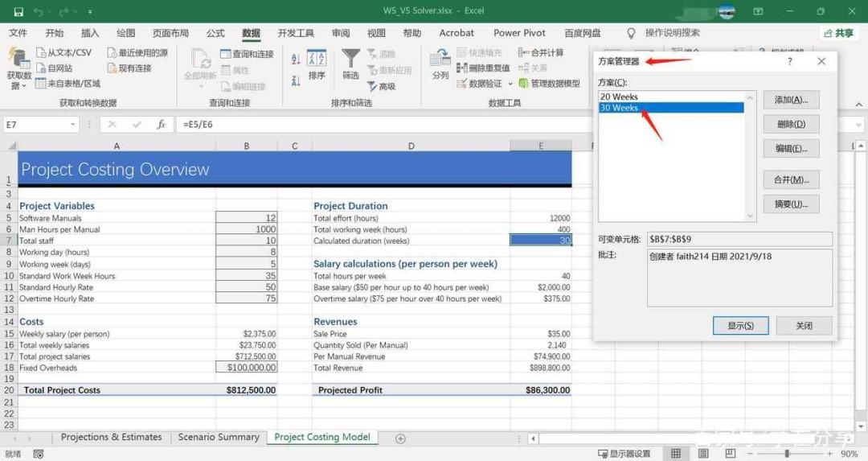Switch to Normal view icon in status bar
This screenshot has width=868, height=461.
676,454
